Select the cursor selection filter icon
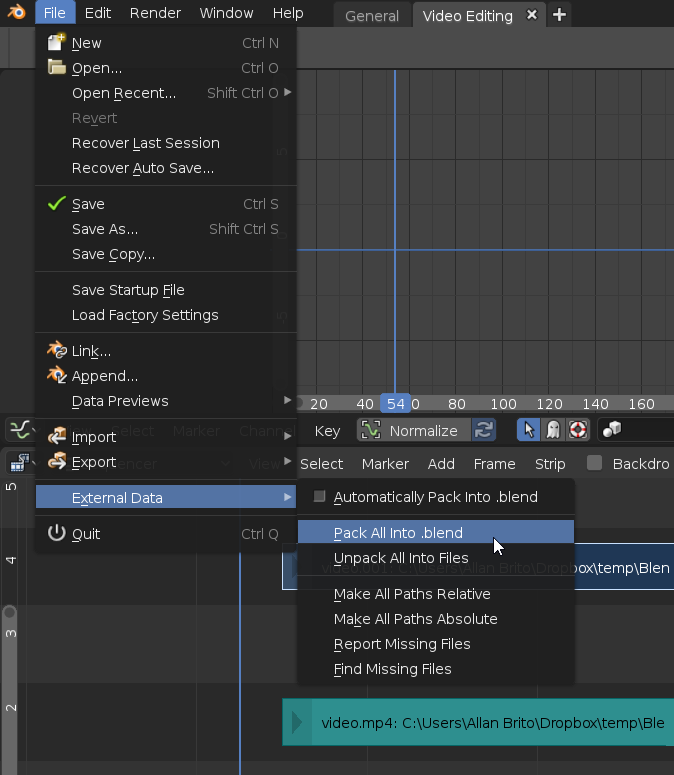Screen dimensions: 674x775 click(x=527, y=430)
